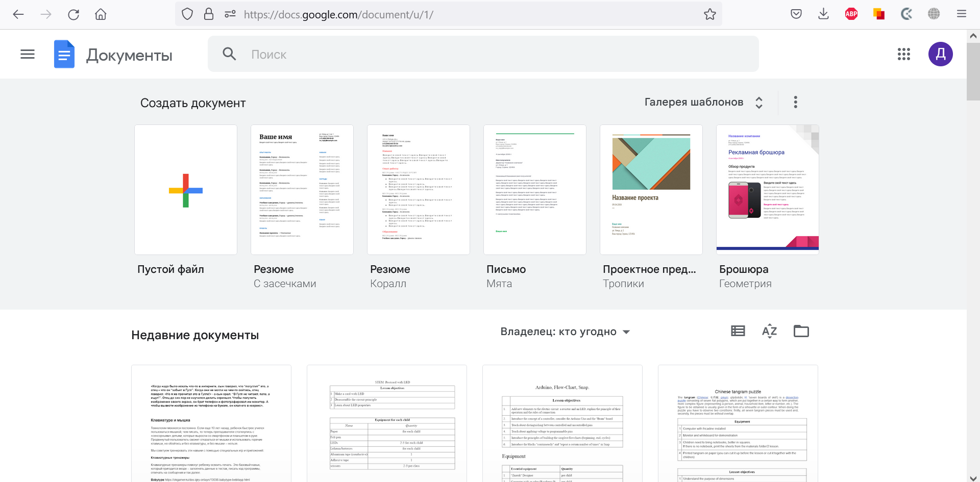
Task: Bookmark this page with the star icon
Action: pyautogui.click(x=710, y=14)
